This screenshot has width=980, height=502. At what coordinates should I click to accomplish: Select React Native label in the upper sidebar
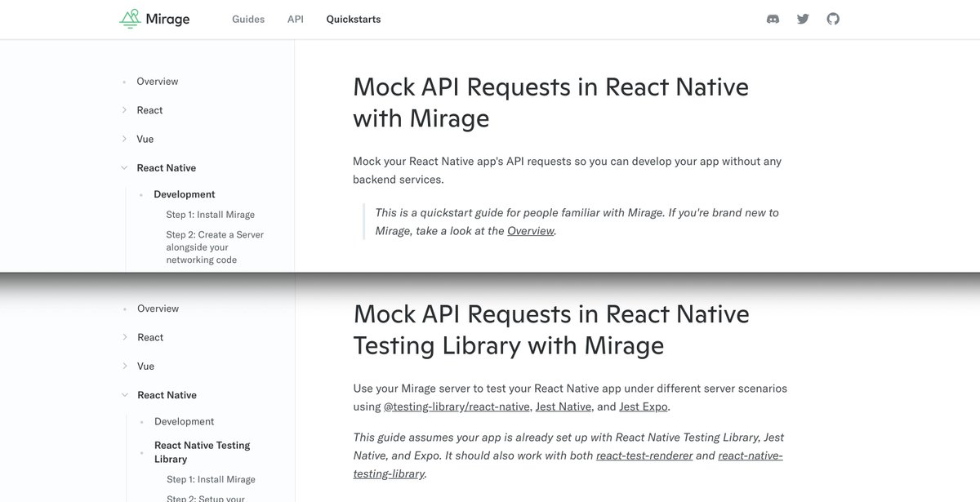[167, 167]
